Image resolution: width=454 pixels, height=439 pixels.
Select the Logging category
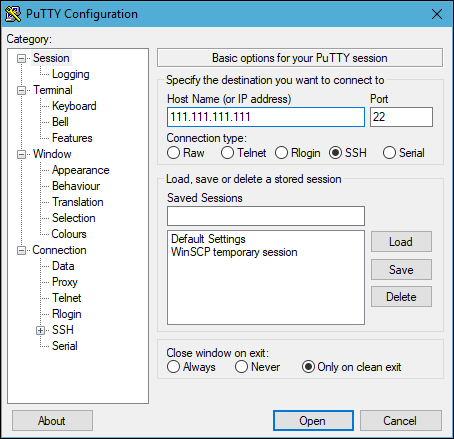tap(71, 74)
